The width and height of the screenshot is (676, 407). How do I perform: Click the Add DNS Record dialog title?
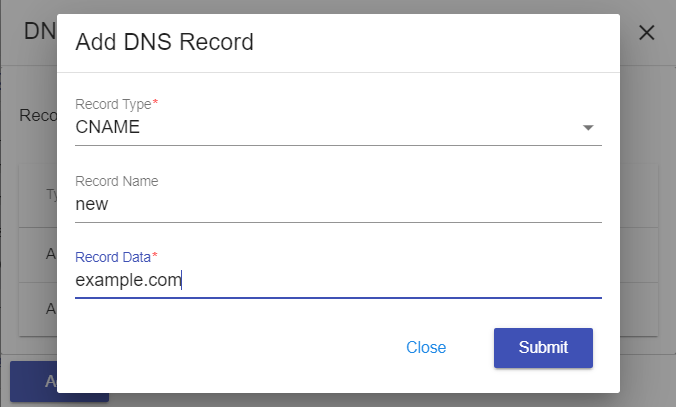[164, 42]
